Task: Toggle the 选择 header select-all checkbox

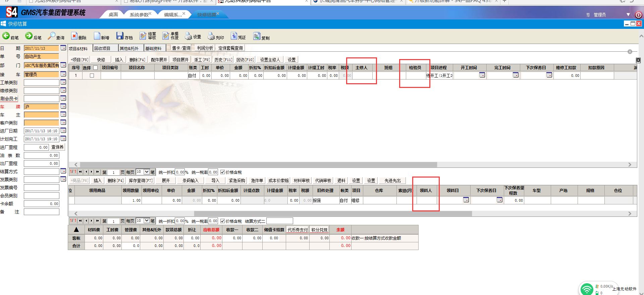Action: (x=95, y=68)
